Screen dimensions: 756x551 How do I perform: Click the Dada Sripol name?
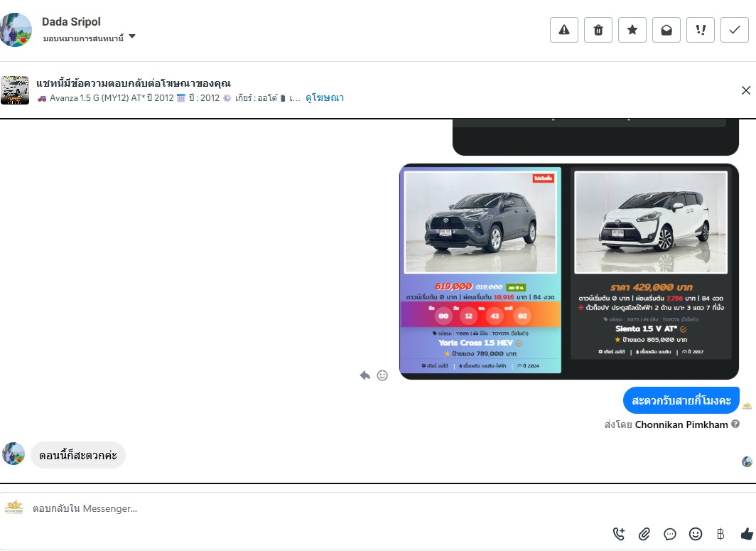pos(71,22)
